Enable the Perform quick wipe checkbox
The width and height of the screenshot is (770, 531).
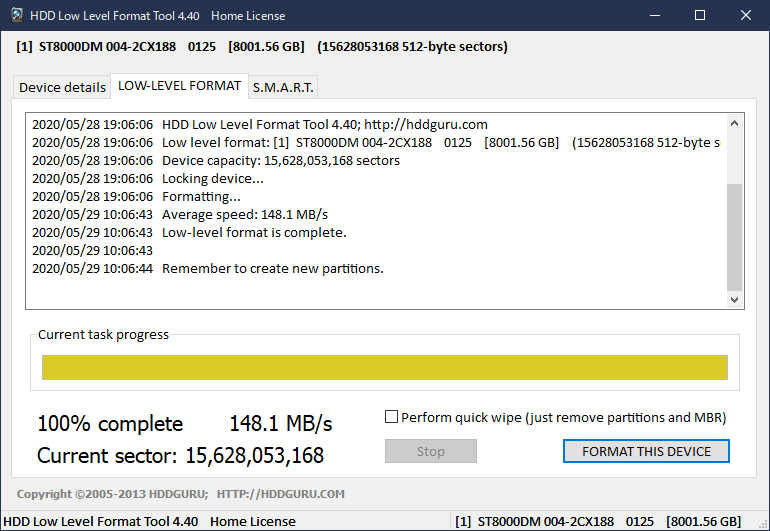click(391, 417)
